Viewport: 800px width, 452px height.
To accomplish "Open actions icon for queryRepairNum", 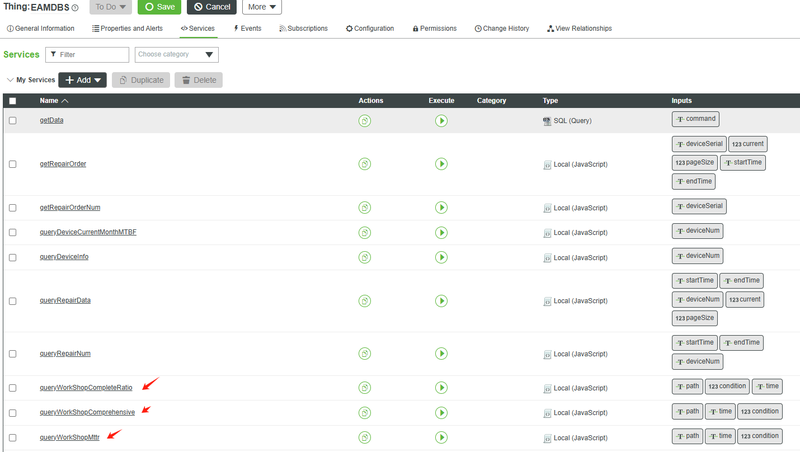I will [364, 354].
